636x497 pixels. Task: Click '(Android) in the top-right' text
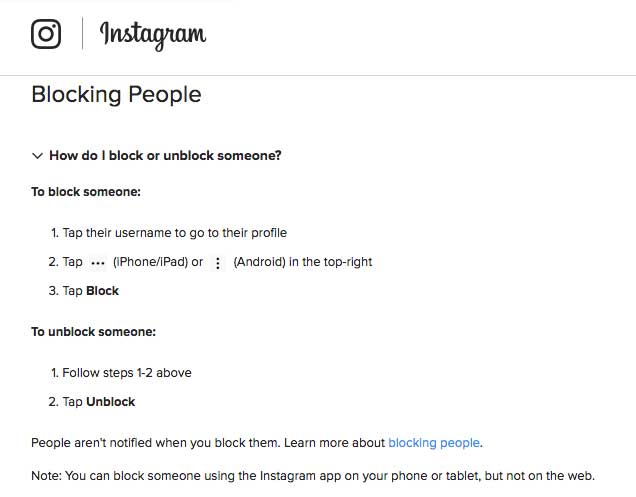303,262
